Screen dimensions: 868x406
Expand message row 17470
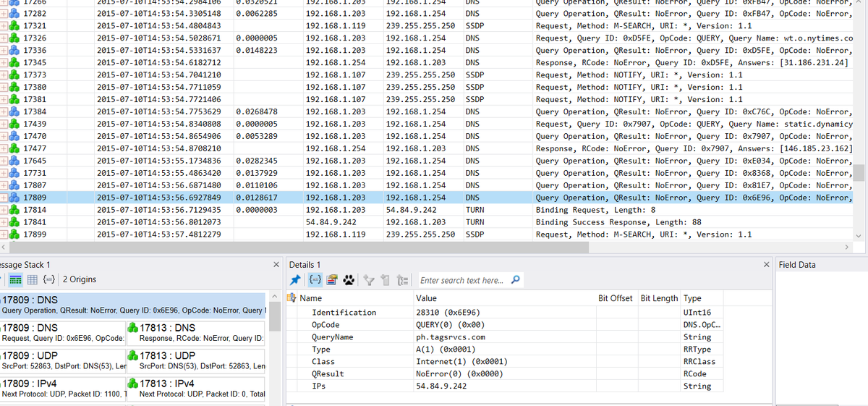(4, 136)
